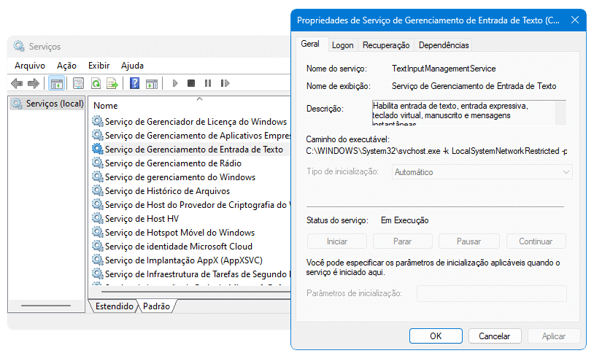This screenshot has width=594, height=364.
Task: Click the Parâmetros de inicialização input field
Action: (492, 293)
